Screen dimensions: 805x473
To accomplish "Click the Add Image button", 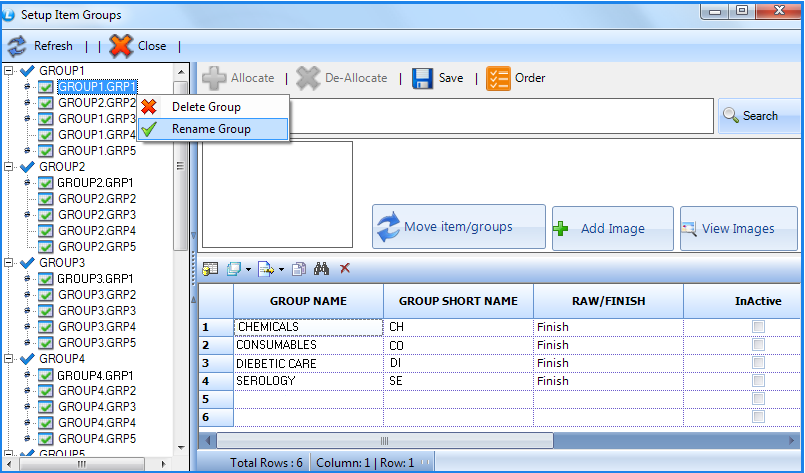I will (x=612, y=229).
